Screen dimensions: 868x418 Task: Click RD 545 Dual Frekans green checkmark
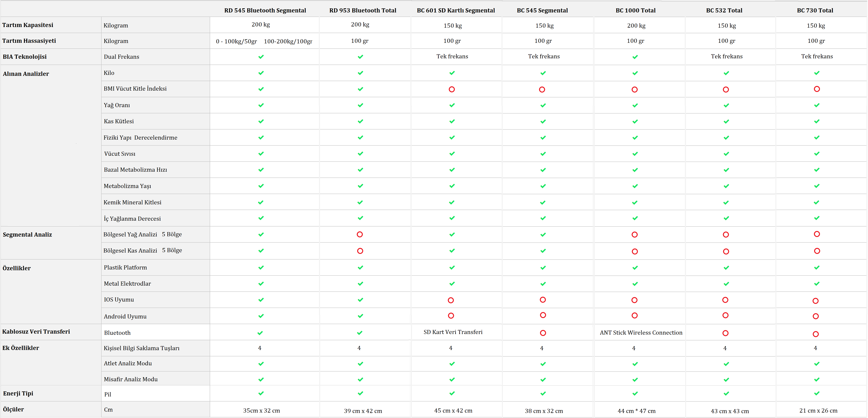click(261, 57)
